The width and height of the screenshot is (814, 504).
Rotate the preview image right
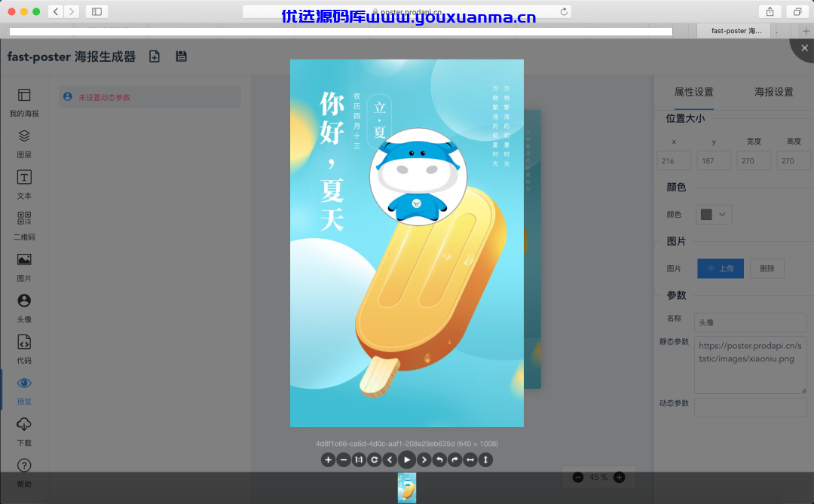pos(454,460)
